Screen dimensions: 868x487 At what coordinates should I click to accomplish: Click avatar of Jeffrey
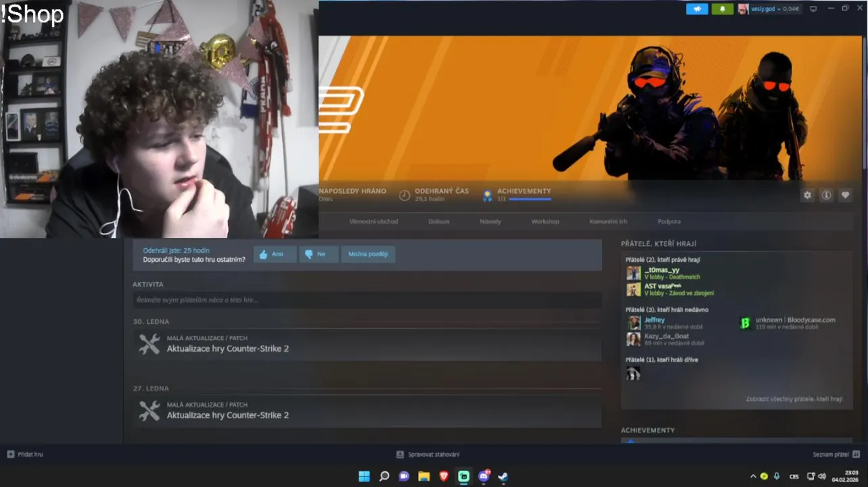click(x=633, y=323)
